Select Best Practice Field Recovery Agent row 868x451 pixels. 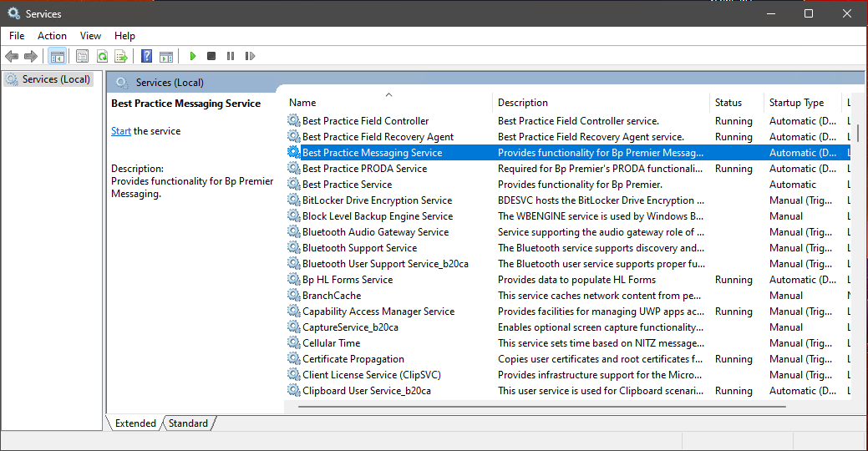[x=568, y=137]
